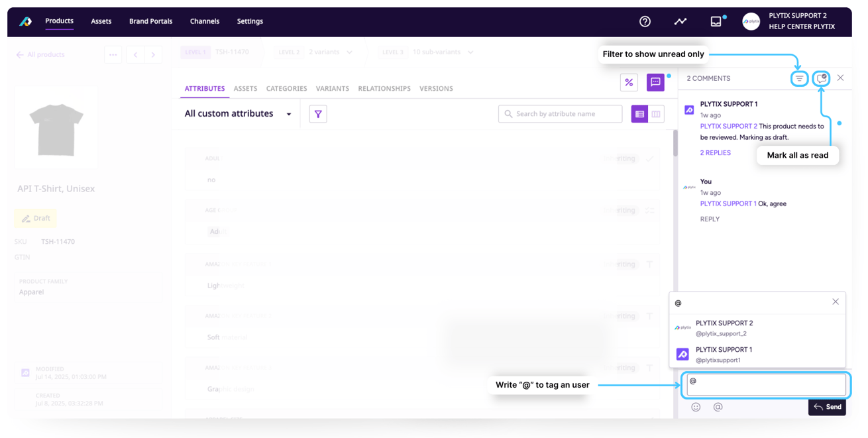This screenshot has width=868, height=438.
Task: Switch to list layout view icon
Action: click(x=639, y=114)
